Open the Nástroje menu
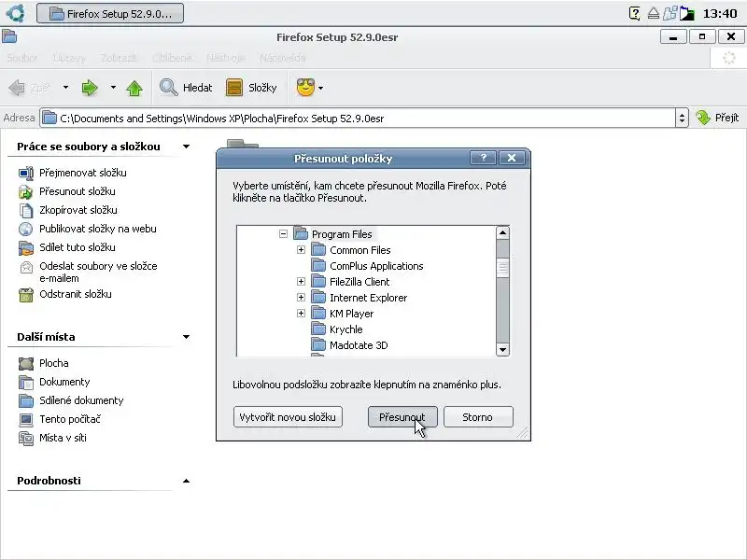747x560 pixels. pyautogui.click(x=226, y=58)
